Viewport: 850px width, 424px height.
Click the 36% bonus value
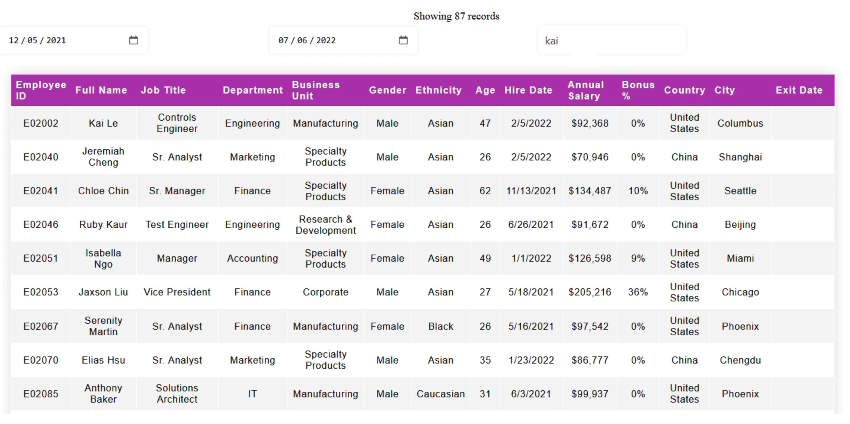(638, 292)
